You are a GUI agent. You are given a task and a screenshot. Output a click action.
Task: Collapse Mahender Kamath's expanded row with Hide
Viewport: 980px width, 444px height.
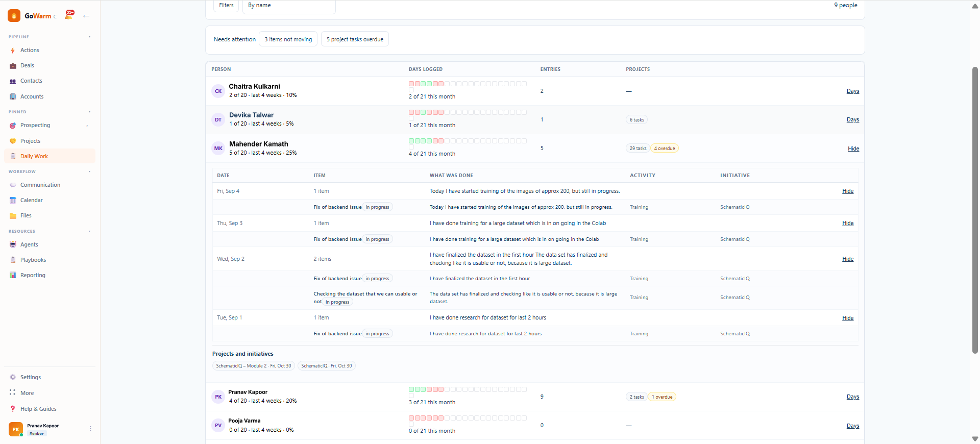pyautogui.click(x=853, y=149)
